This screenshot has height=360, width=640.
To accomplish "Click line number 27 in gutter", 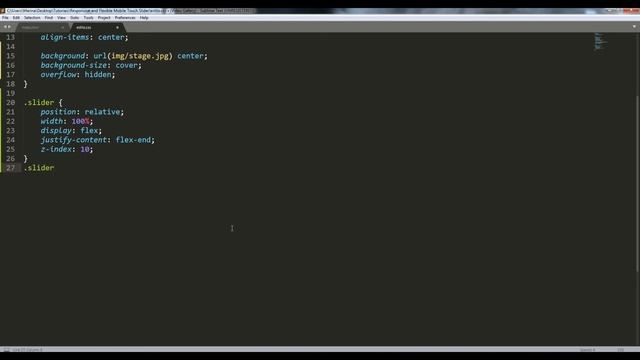I will tap(10, 168).
